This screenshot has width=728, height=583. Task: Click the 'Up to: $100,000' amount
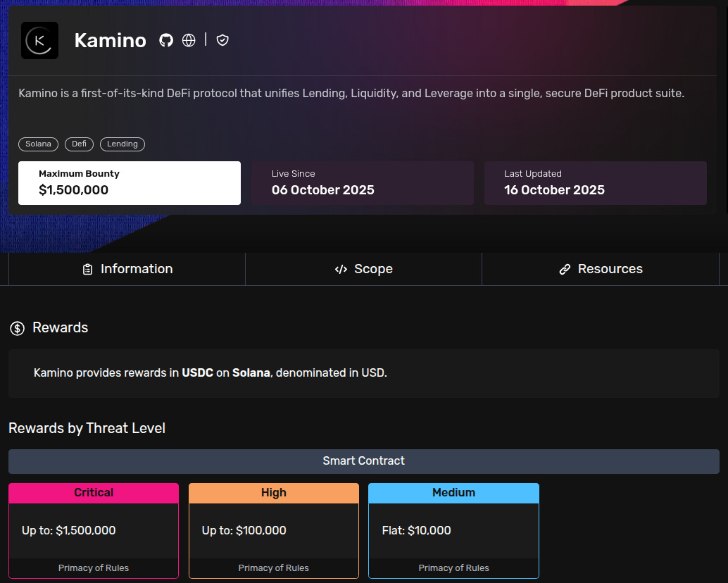[x=244, y=530]
